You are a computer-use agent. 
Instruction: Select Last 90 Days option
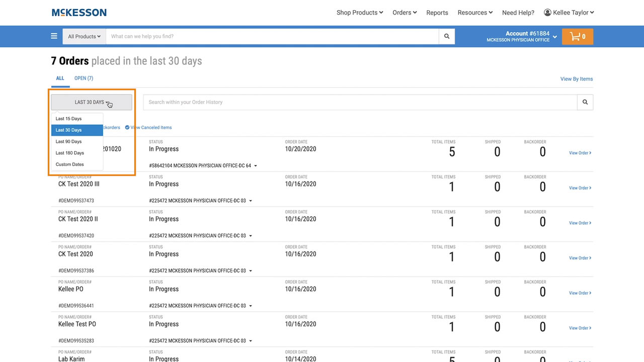click(77, 142)
